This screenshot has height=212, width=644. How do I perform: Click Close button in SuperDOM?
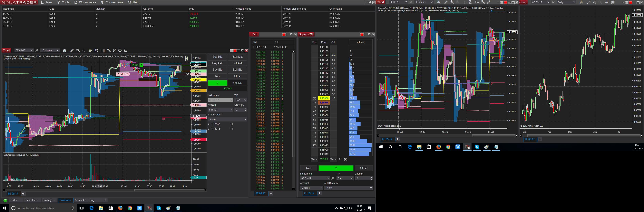coord(364,168)
